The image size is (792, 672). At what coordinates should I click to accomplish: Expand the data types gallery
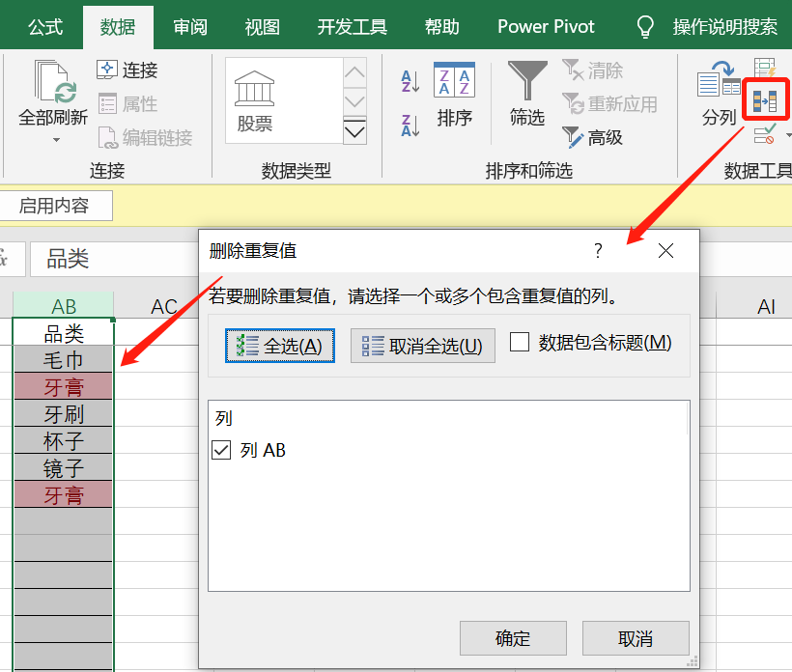pos(354,131)
